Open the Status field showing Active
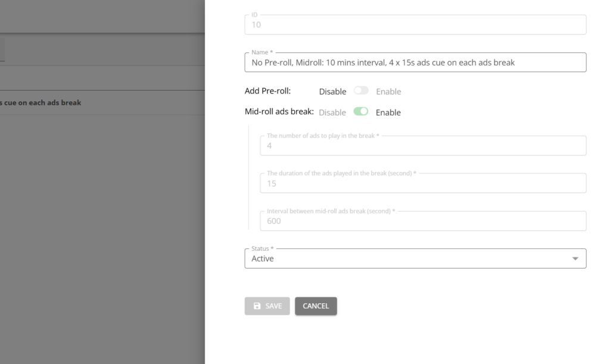 coord(405,259)
